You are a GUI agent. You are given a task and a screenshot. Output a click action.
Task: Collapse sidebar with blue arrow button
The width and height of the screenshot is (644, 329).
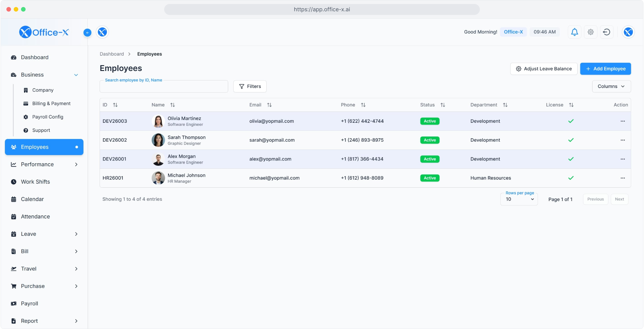point(87,33)
